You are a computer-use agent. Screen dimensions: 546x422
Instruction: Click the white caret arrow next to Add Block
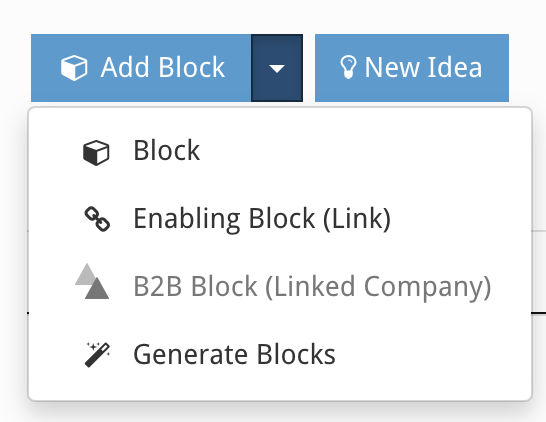coord(277,69)
